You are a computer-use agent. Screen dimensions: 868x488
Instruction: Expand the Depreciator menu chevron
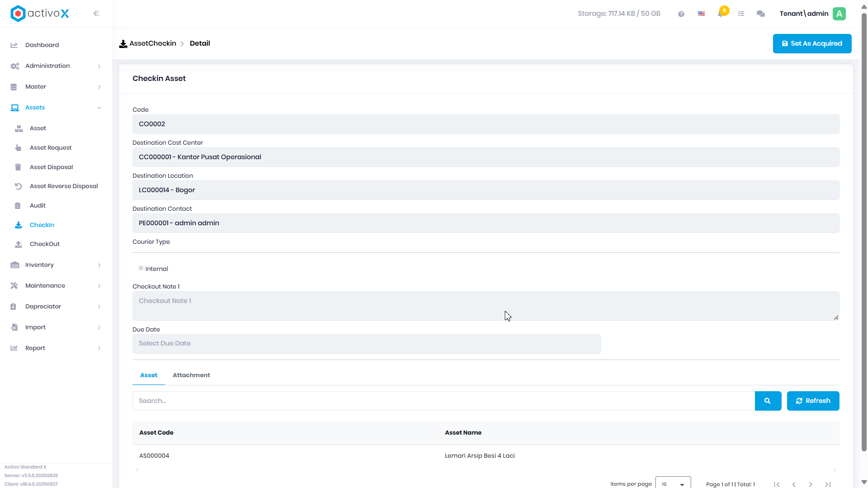(x=99, y=307)
